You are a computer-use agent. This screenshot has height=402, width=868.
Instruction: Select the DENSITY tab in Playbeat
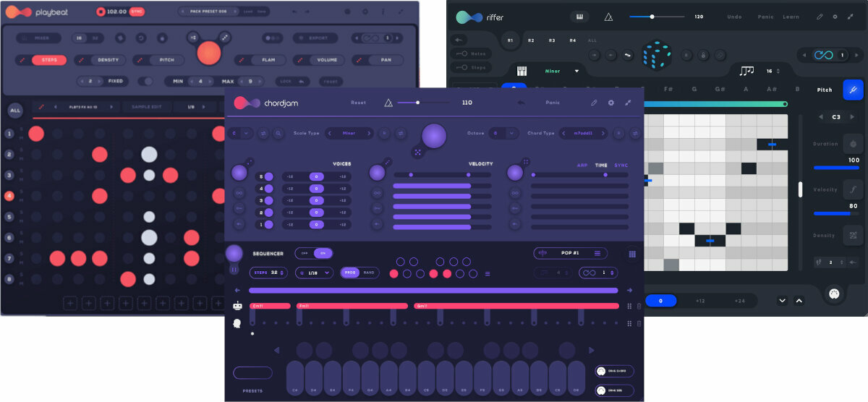(108, 60)
